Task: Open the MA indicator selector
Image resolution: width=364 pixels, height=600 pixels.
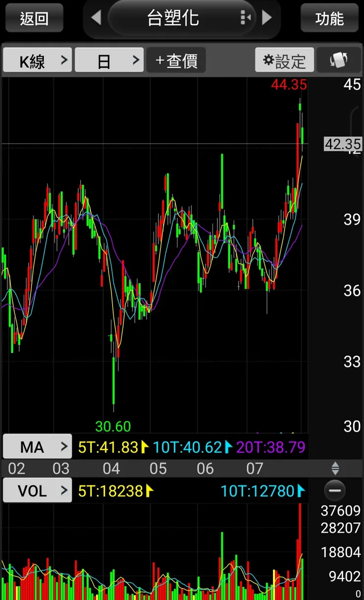Action: 37,447
